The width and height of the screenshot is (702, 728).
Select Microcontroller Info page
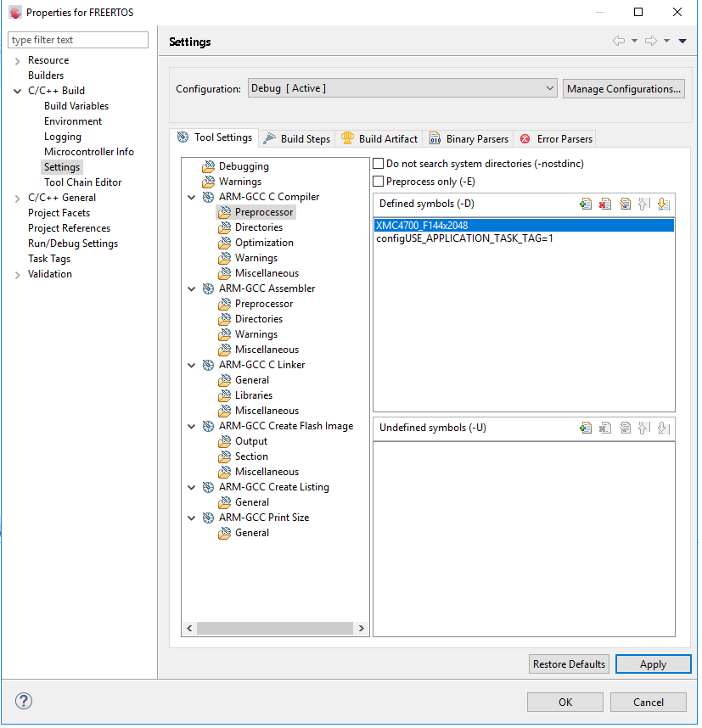89,152
